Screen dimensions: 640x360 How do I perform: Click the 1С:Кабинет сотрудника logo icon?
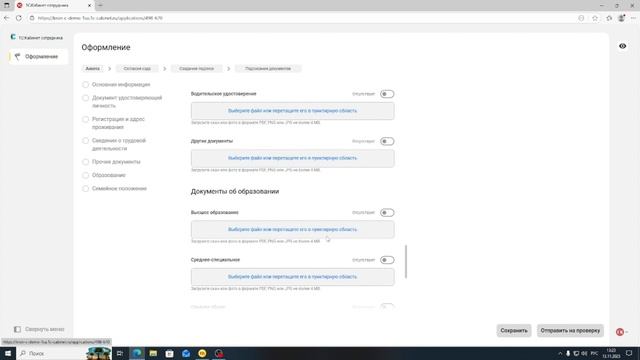tap(13, 37)
